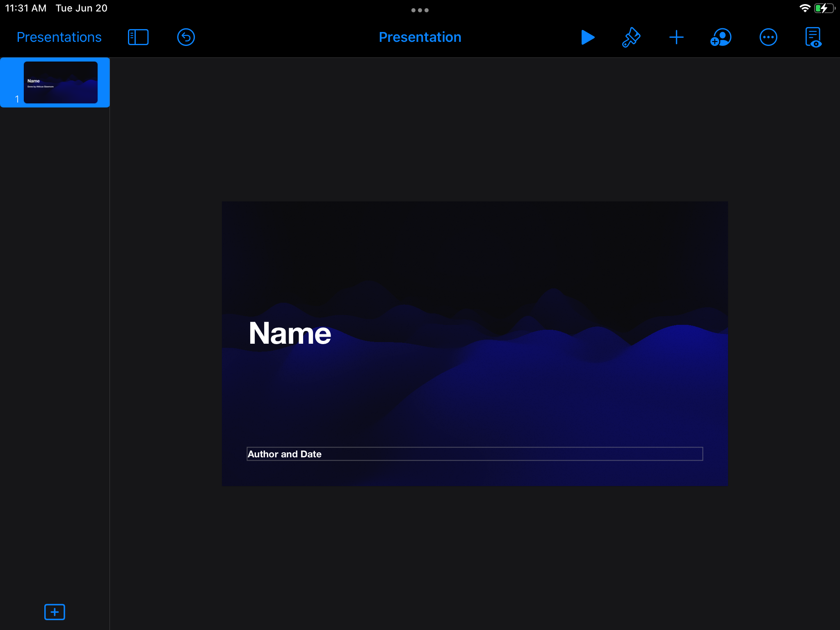840x630 pixels.
Task: Tap the Presentation title
Action: [x=420, y=37]
